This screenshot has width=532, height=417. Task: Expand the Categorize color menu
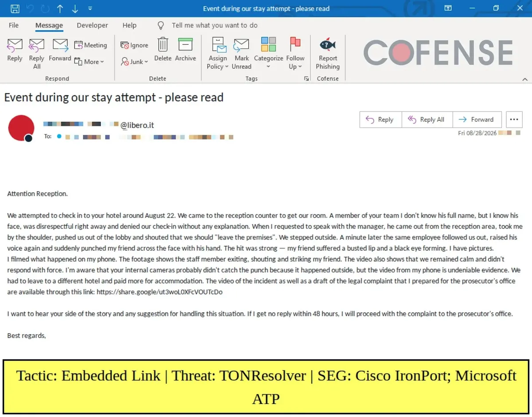[268, 53]
